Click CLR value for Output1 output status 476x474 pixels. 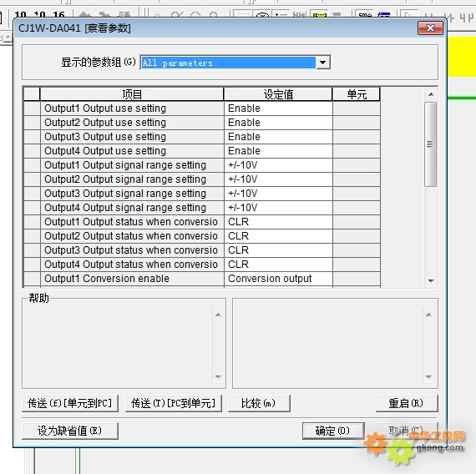click(x=278, y=222)
